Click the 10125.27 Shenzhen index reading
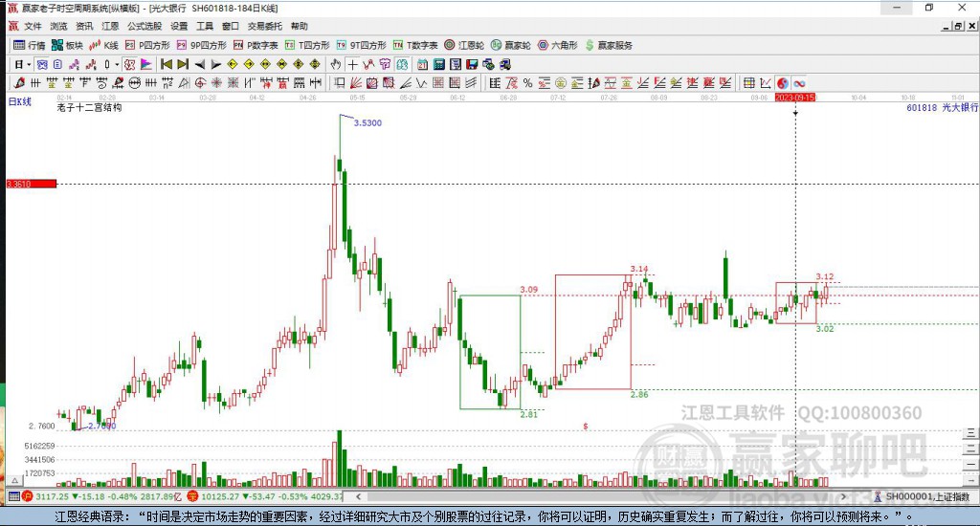 coord(220,496)
